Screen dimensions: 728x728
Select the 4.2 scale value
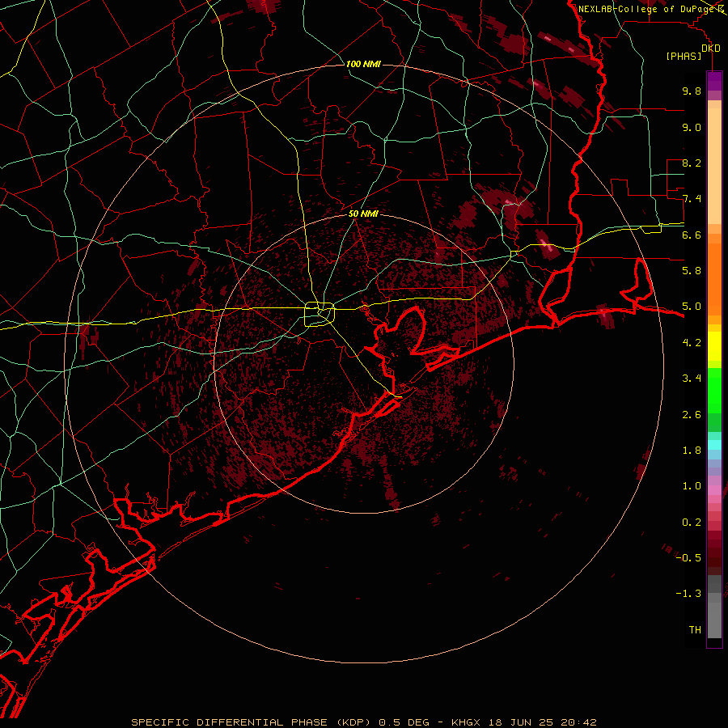(692, 343)
